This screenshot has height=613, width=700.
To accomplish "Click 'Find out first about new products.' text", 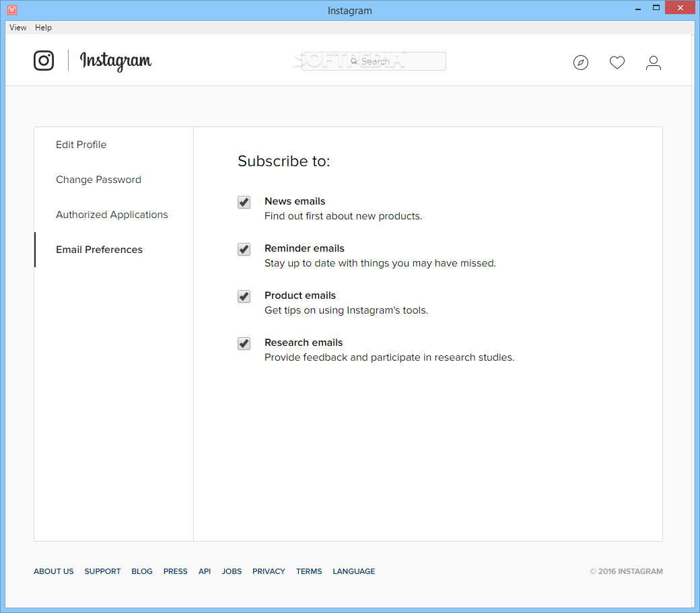I will 343,216.
